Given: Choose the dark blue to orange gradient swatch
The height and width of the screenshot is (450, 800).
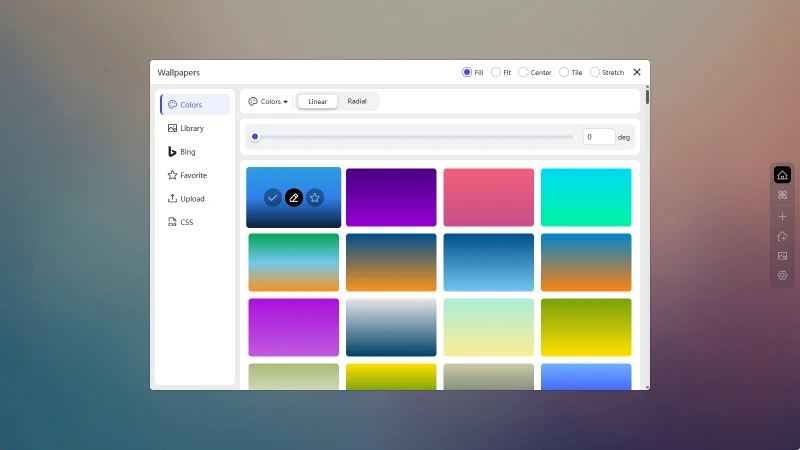Looking at the screenshot, I should [391, 262].
